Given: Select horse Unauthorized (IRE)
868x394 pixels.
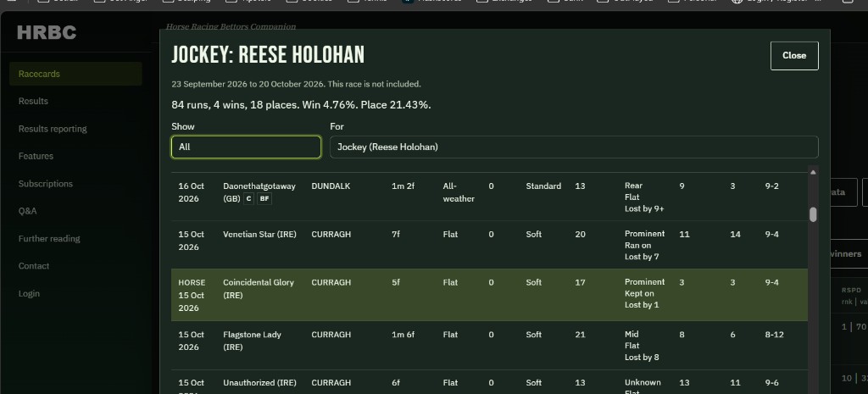Looking at the screenshot, I should tap(259, 383).
